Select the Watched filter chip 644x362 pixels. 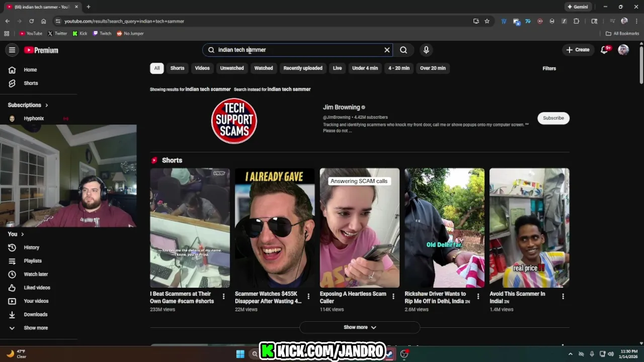[264, 68]
